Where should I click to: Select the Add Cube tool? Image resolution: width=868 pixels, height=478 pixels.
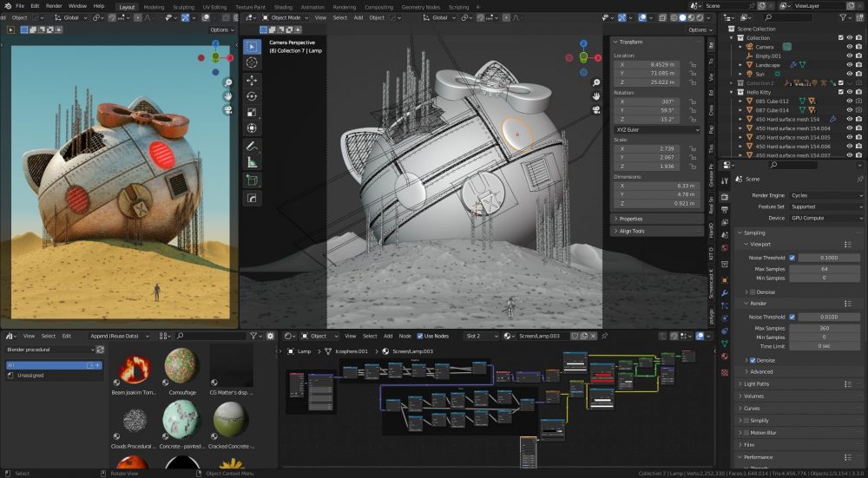(x=252, y=180)
